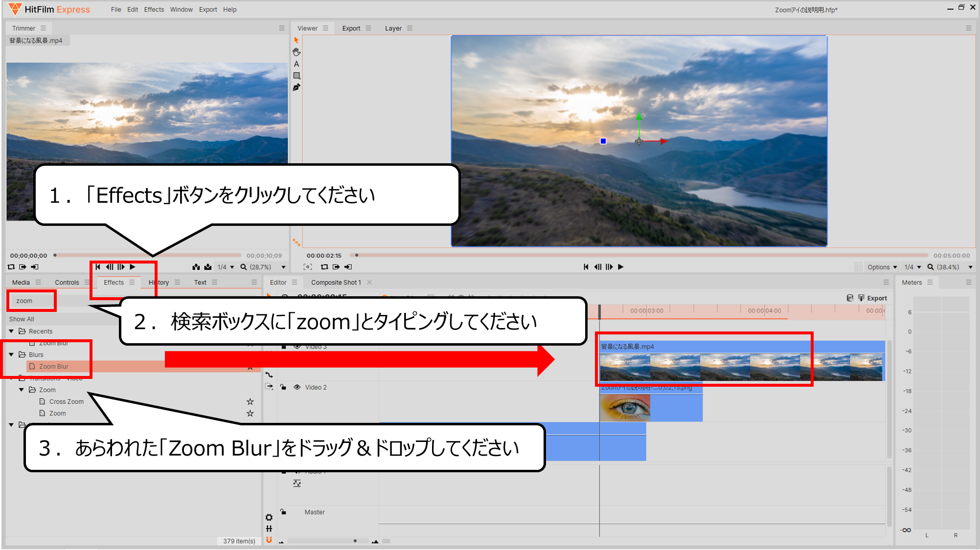Select the arrow Selection tool in Viewer
Image resolution: width=980 pixels, height=550 pixels.
(296, 41)
